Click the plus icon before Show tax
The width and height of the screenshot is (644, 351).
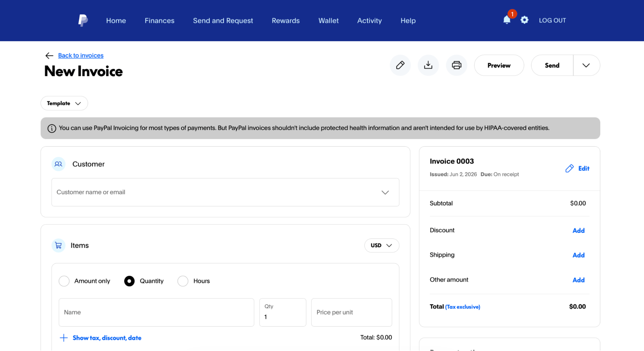click(64, 338)
